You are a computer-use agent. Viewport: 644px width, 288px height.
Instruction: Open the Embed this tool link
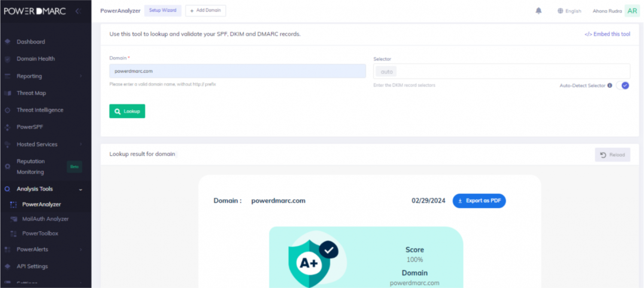pyautogui.click(x=607, y=34)
